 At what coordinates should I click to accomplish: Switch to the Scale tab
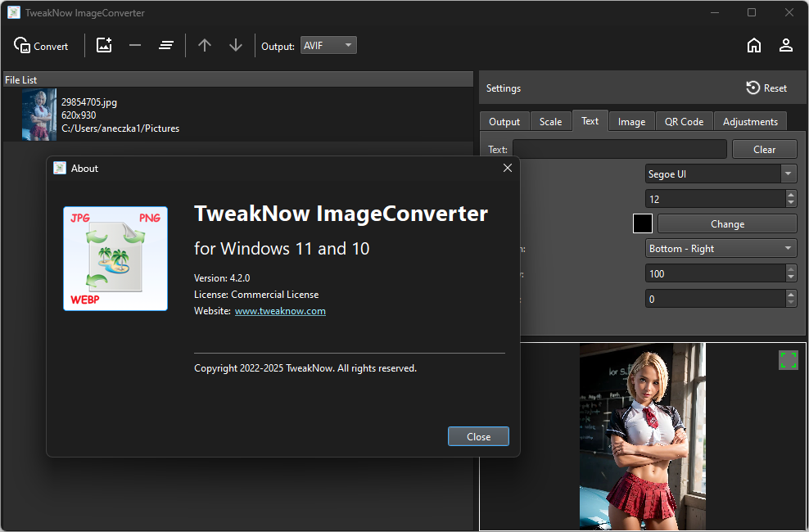pyautogui.click(x=550, y=122)
